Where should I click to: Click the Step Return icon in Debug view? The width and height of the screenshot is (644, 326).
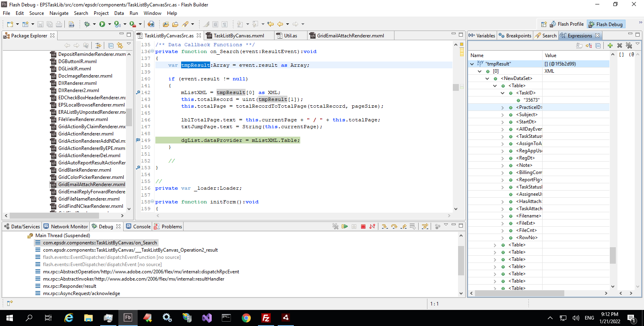click(403, 227)
